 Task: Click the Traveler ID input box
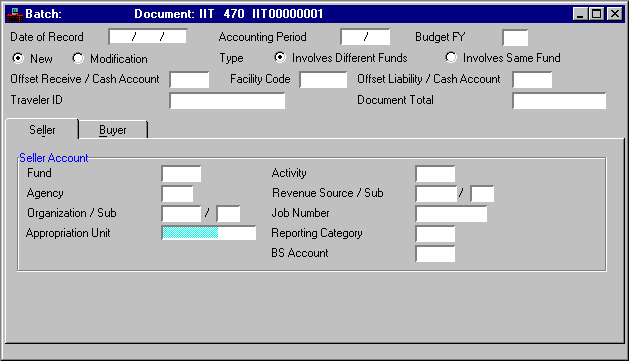tap(227, 101)
